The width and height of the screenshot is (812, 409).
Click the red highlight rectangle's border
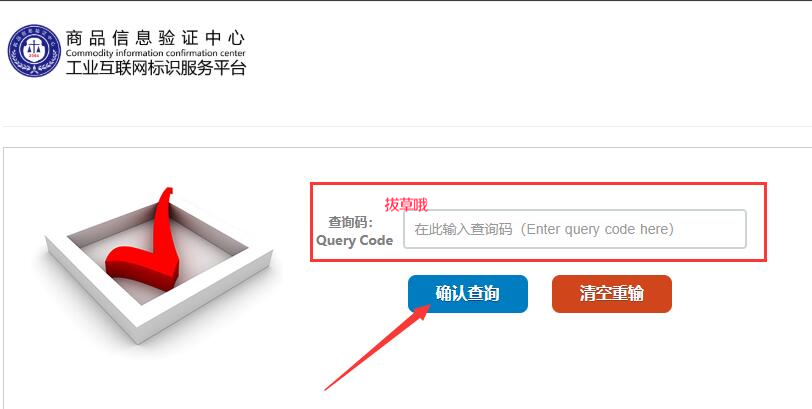(x=538, y=183)
